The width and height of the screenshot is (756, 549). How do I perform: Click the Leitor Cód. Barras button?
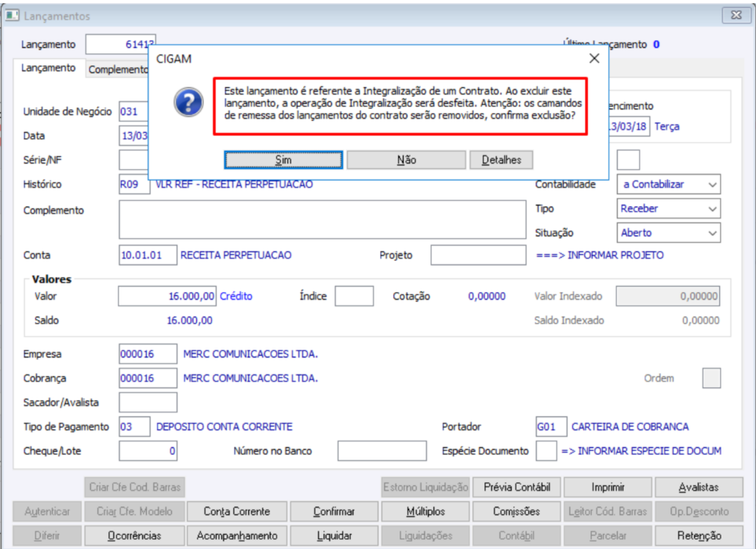608,511
